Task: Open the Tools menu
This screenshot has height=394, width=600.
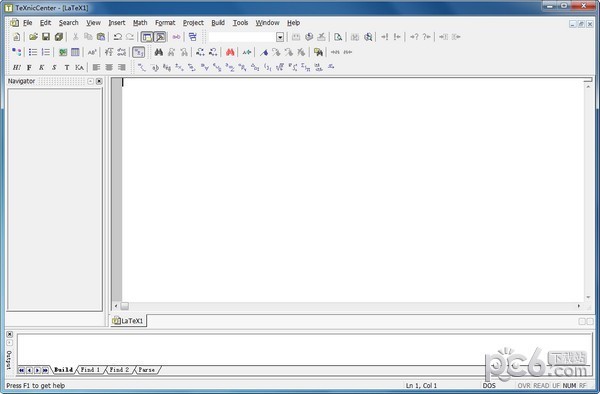Action: (240, 23)
